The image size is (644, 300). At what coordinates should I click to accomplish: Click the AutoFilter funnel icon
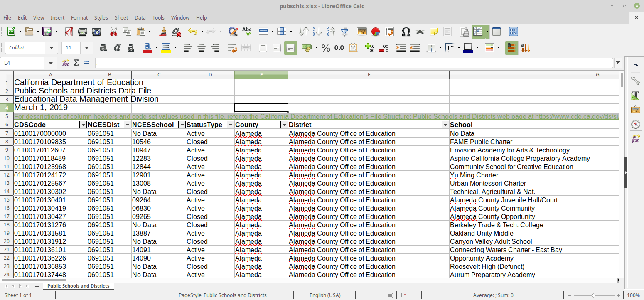pyautogui.click(x=345, y=32)
